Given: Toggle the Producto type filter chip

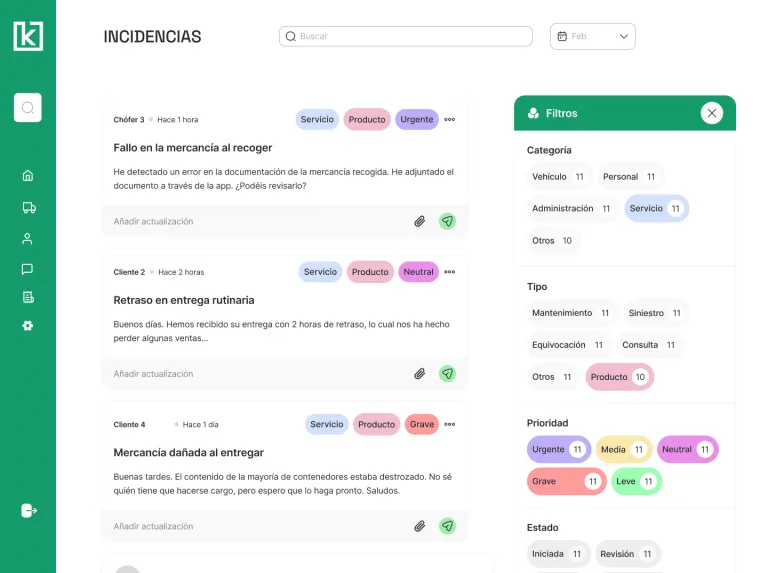Looking at the screenshot, I should point(619,377).
